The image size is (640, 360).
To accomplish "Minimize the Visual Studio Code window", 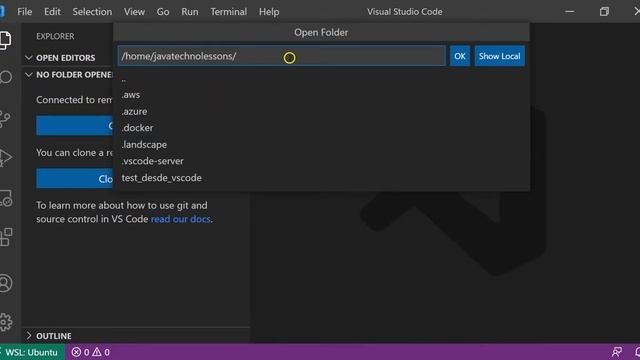I will pyautogui.click(x=570, y=11).
